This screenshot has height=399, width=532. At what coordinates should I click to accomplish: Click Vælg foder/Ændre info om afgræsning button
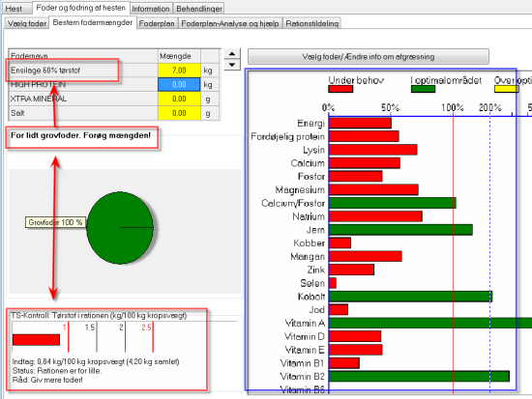click(369, 57)
